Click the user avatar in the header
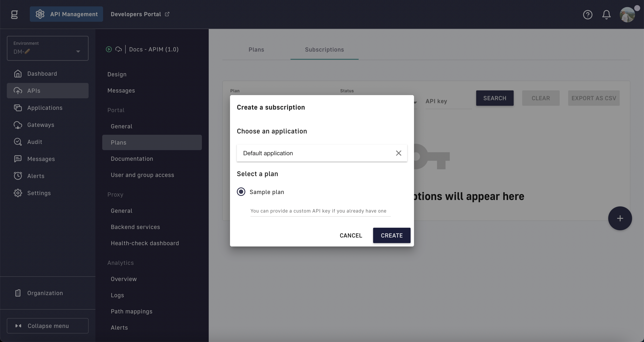 (x=627, y=14)
